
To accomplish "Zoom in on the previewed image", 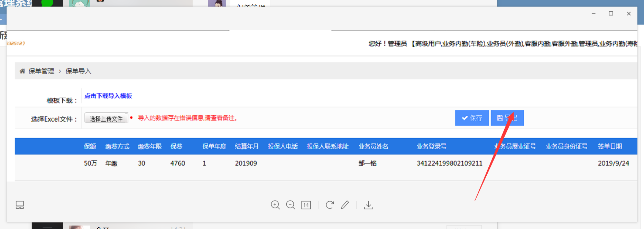I will 275,205.
